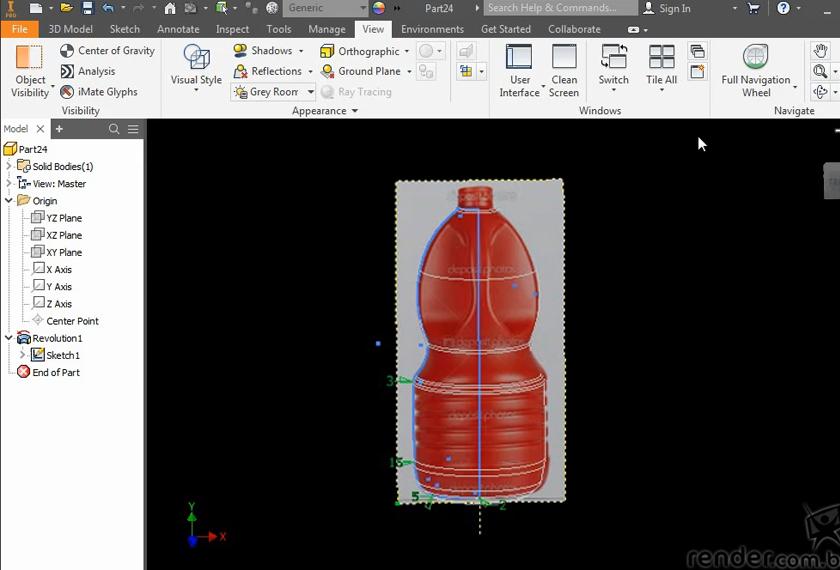Click the Object Visibility icon
Viewport: 840px width, 570px height.
29,58
